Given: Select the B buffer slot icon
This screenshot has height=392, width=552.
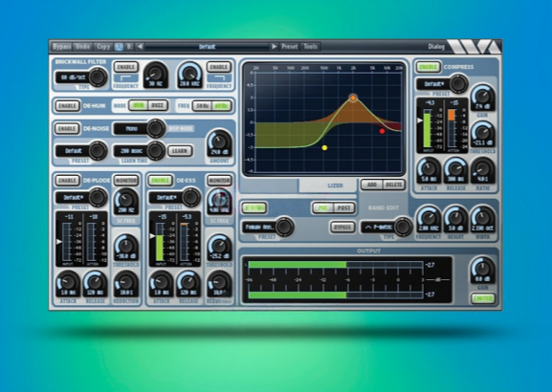Looking at the screenshot, I should pos(129,47).
